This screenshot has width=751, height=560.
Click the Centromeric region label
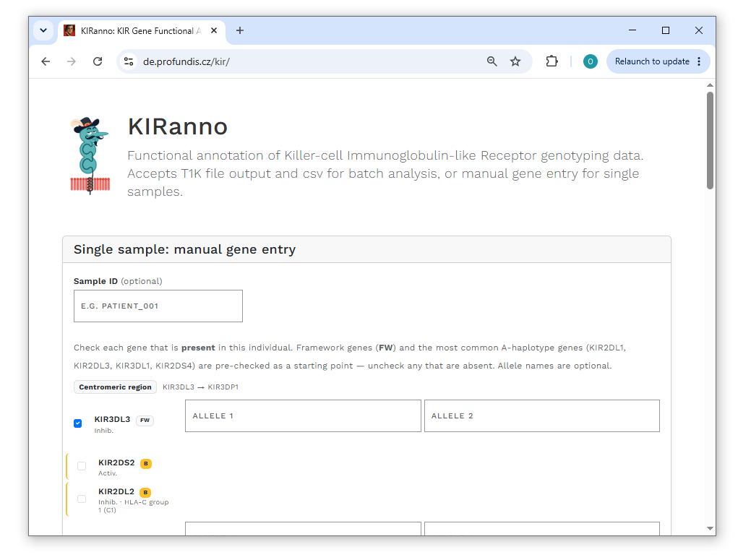(115, 387)
